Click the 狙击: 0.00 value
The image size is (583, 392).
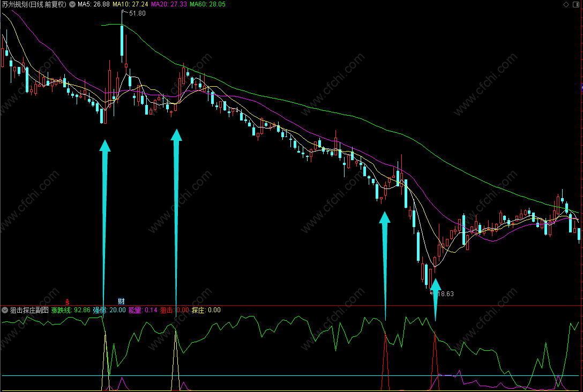click(174, 310)
